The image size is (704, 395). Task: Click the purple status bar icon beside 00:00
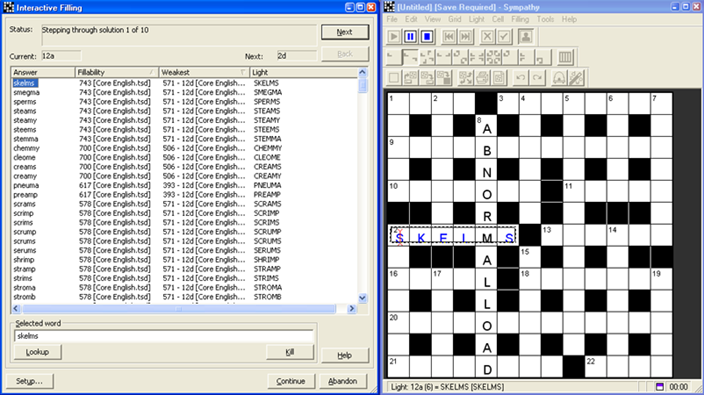tap(660, 387)
